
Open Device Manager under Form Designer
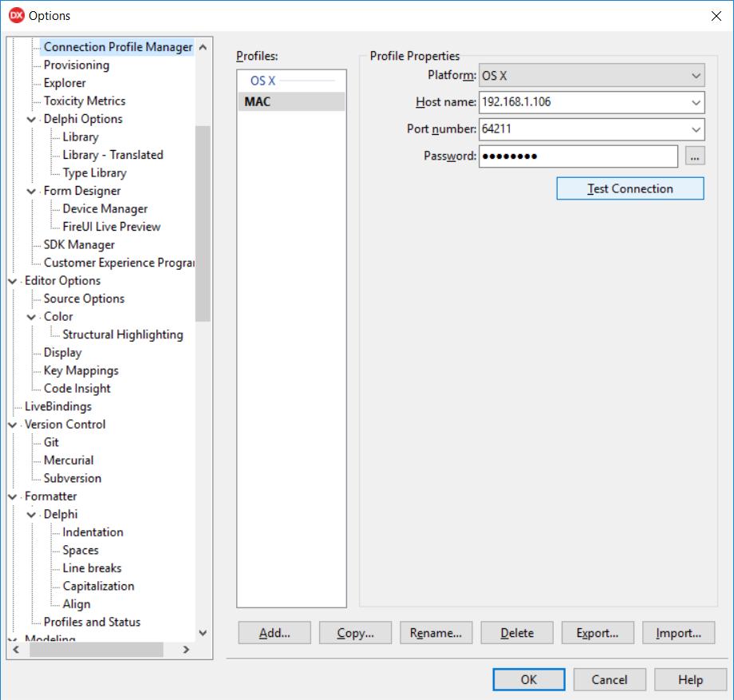coord(105,209)
